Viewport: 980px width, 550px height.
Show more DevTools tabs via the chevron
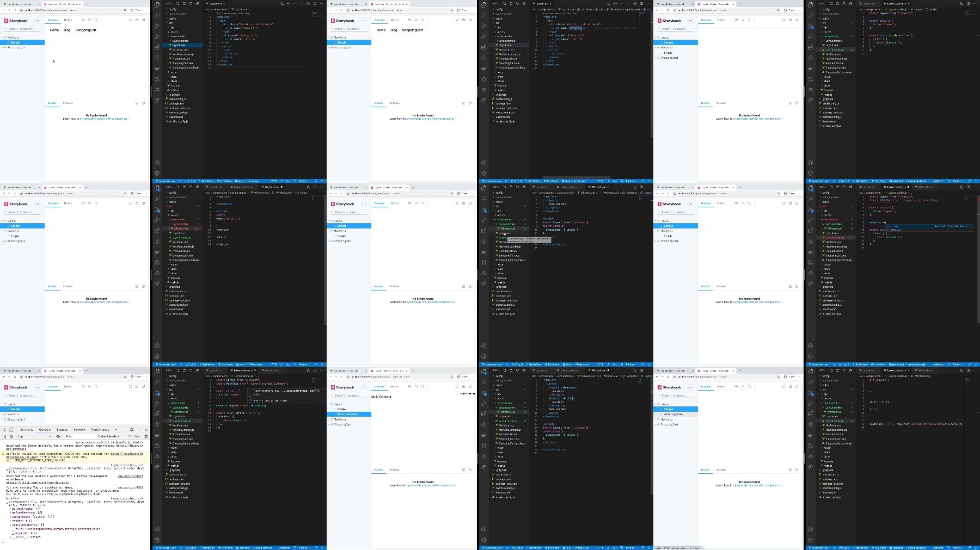(115, 430)
